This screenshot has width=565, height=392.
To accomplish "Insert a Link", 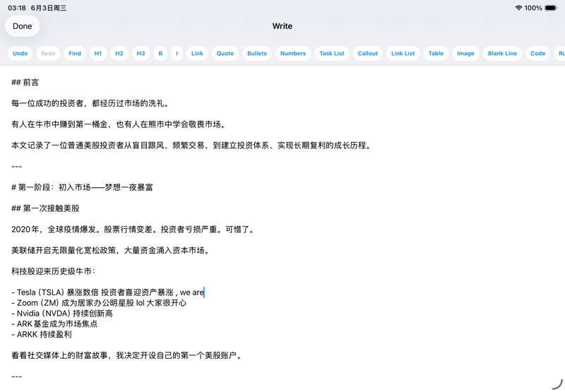I will point(197,53).
